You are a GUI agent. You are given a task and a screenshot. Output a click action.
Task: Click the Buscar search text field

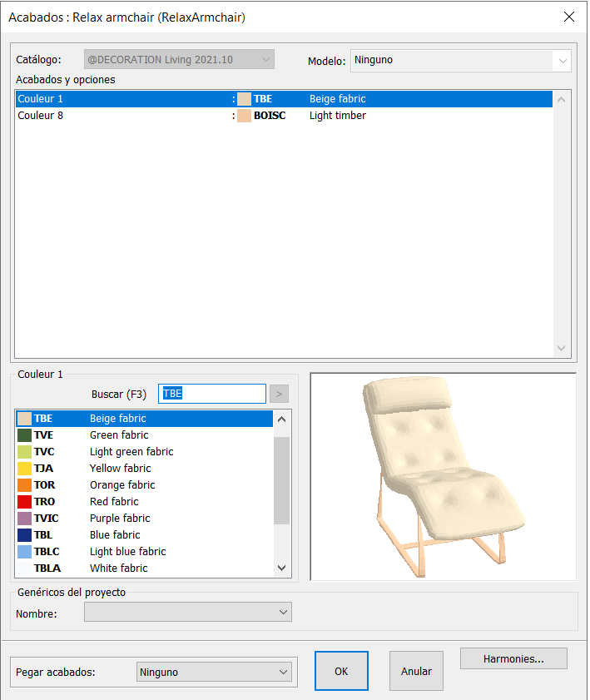212,394
